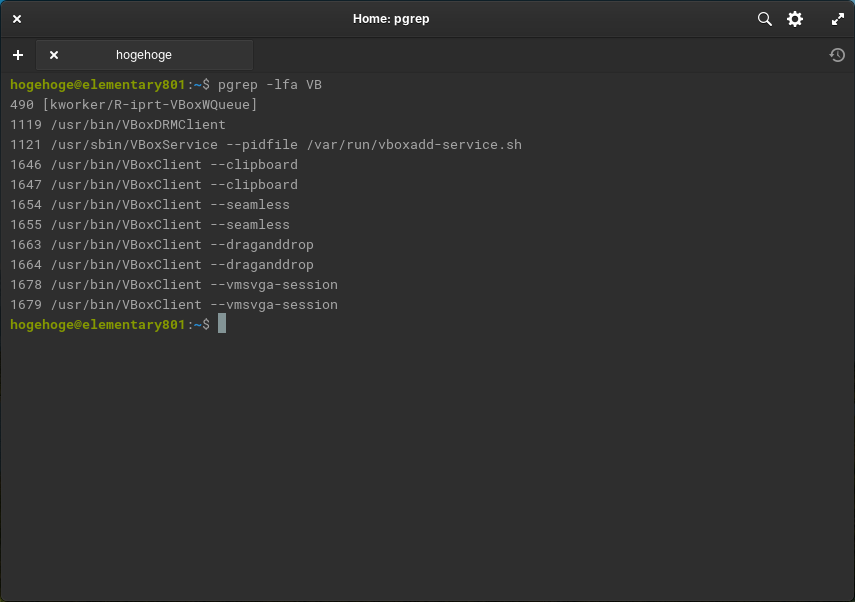Close the terminal window

[17, 19]
